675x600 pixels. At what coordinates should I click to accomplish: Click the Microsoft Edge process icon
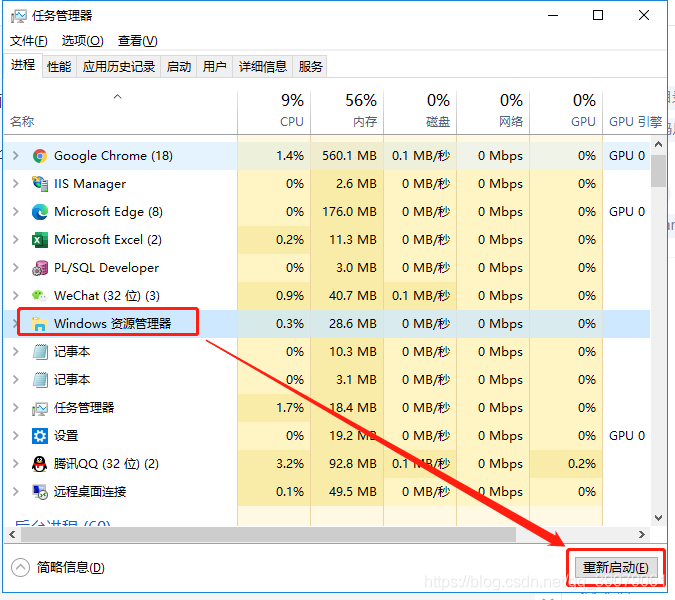[40, 212]
